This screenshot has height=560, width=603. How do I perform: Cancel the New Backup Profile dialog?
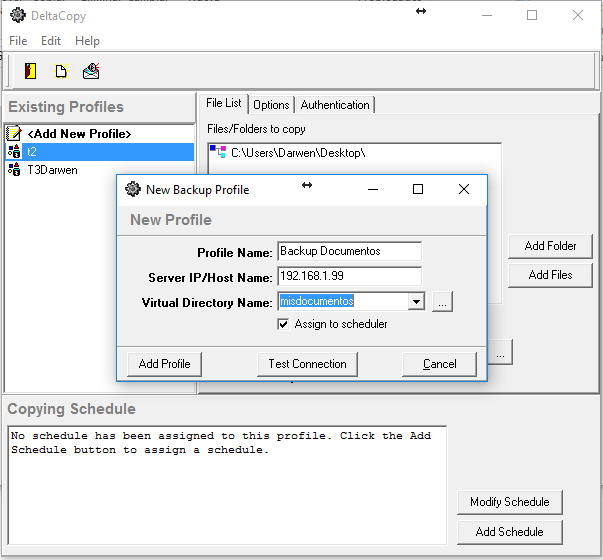(439, 364)
